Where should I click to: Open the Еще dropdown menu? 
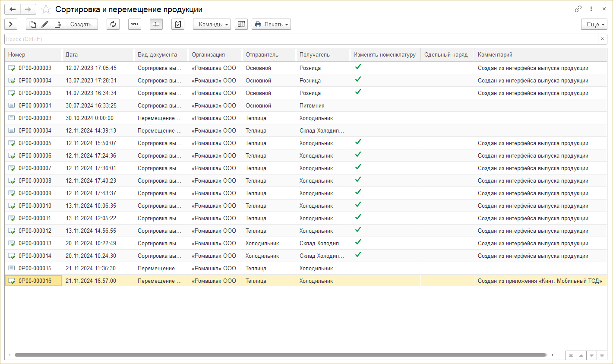(594, 24)
